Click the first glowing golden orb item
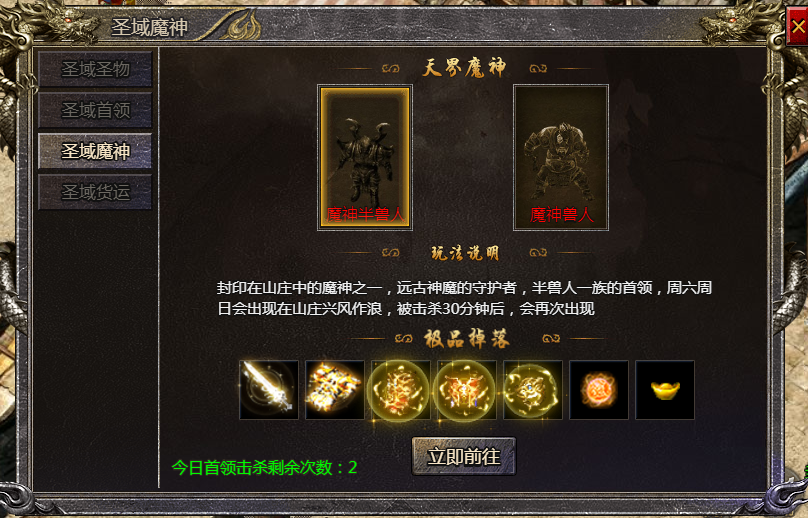This screenshot has height=518, width=808. pos(401,390)
